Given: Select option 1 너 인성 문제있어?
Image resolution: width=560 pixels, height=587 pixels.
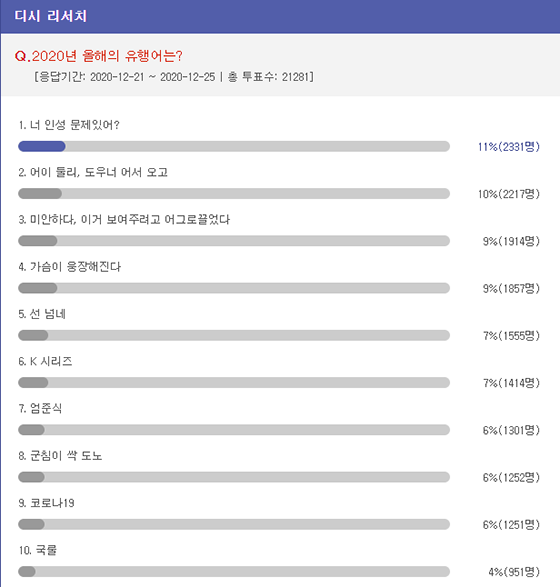Looking at the screenshot, I should pyautogui.click(x=69, y=125).
